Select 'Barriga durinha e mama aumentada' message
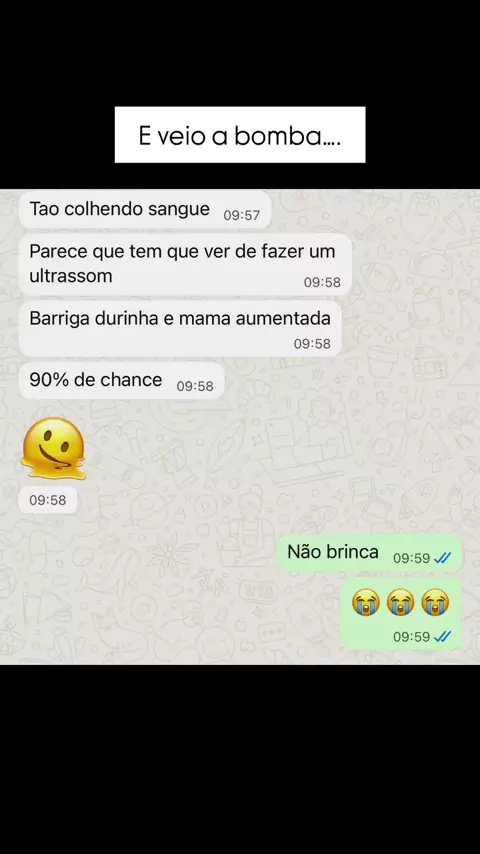The height and width of the screenshot is (854, 480). pyautogui.click(x=180, y=328)
